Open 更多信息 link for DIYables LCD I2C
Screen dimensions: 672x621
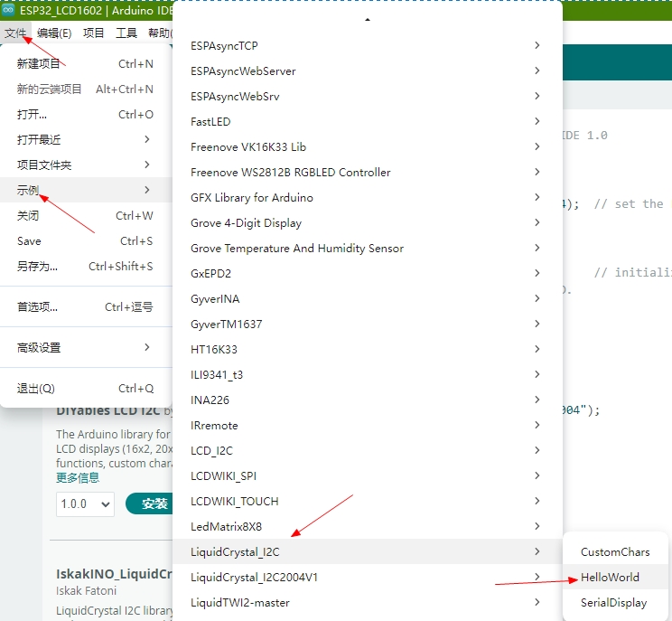pyautogui.click(x=78, y=478)
